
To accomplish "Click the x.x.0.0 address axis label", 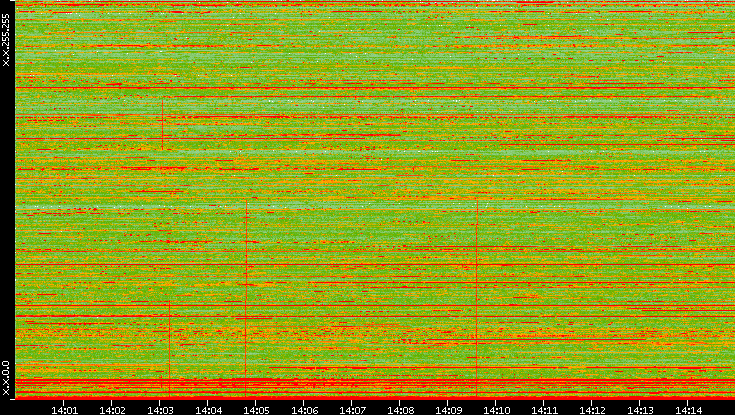I will tap(6, 378).
